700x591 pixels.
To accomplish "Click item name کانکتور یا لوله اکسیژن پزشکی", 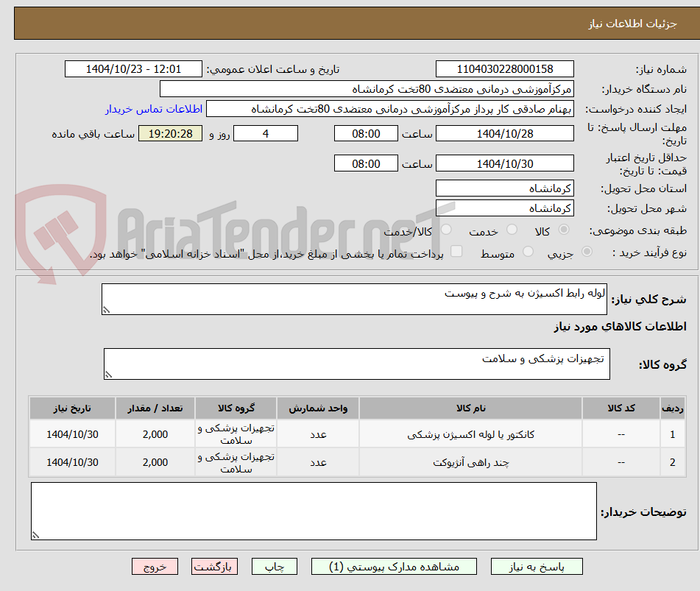I will [470, 434].
